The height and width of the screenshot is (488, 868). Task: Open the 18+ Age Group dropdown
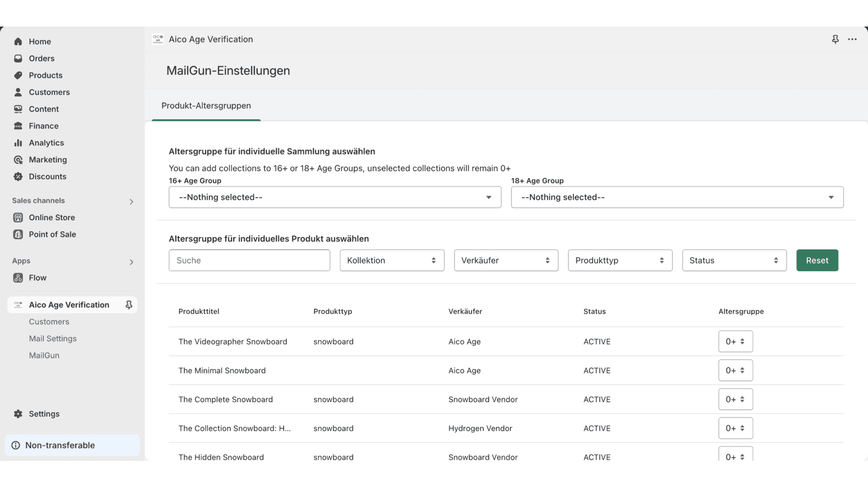point(676,197)
